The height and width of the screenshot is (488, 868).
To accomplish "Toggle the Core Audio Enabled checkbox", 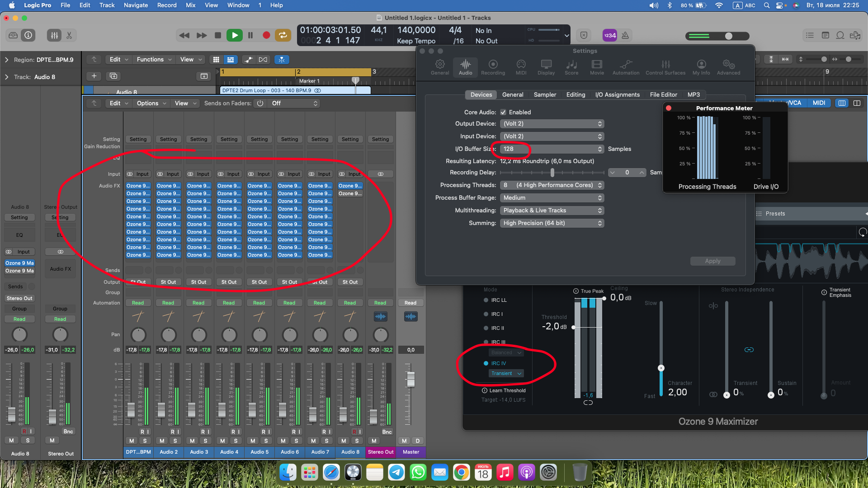I will [503, 112].
